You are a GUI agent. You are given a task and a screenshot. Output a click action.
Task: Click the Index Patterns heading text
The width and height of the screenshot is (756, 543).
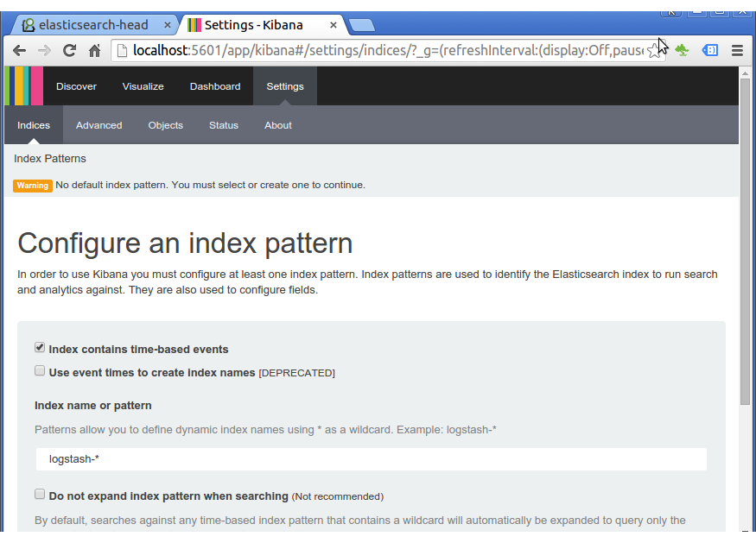coord(50,159)
